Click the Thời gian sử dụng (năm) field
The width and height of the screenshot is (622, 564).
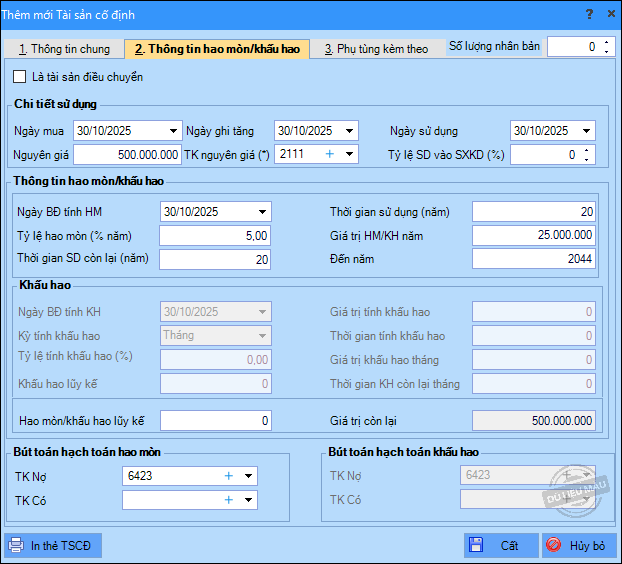tap(534, 212)
